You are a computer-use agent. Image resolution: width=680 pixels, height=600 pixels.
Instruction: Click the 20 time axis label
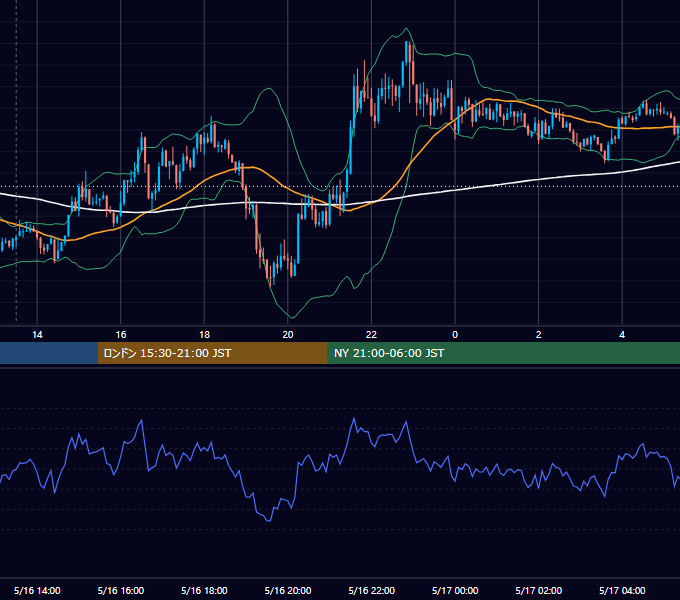pos(288,335)
